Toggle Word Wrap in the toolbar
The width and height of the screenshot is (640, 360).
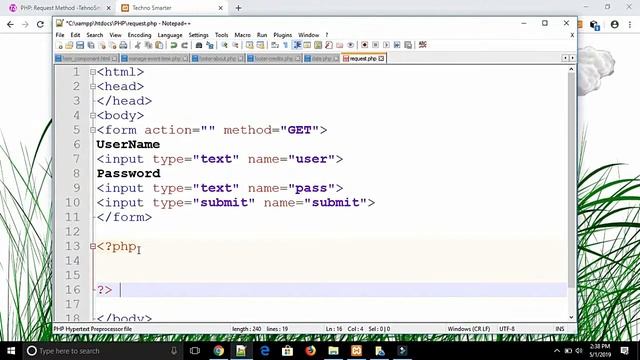(x=275, y=45)
